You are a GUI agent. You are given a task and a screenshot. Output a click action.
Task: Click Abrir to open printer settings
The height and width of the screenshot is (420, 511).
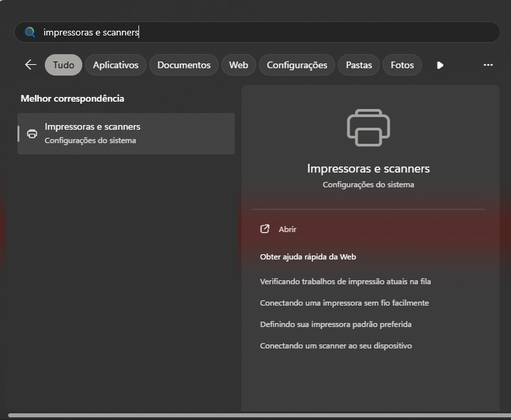[x=288, y=229]
